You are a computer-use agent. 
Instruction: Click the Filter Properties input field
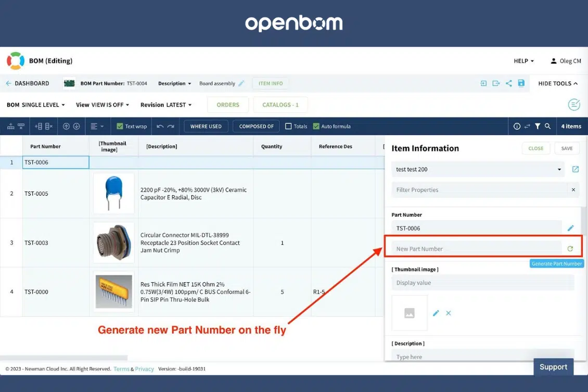tap(479, 190)
